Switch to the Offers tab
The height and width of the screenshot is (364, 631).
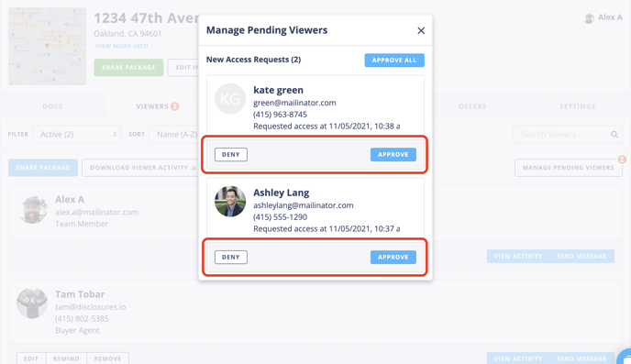pyautogui.click(x=472, y=106)
